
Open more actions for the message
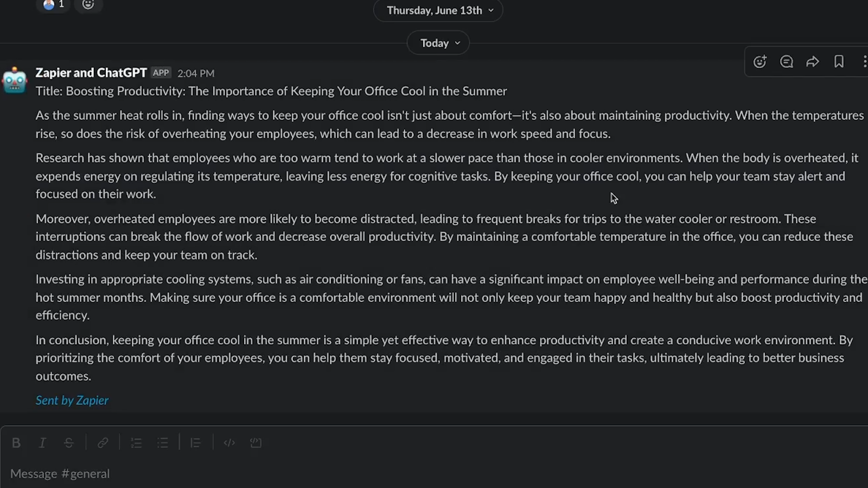864,62
